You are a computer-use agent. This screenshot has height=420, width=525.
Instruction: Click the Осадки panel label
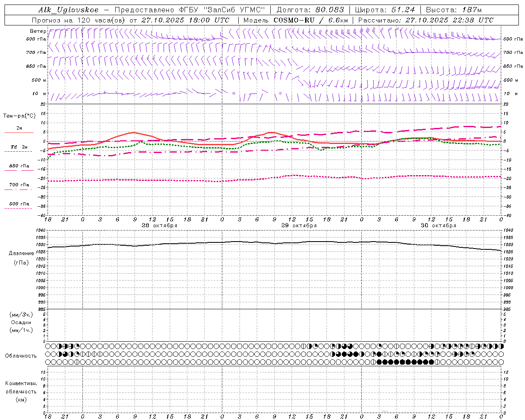21,322
